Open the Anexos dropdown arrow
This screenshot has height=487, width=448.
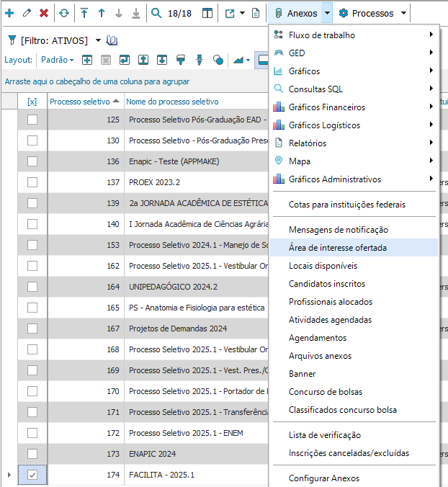click(327, 13)
